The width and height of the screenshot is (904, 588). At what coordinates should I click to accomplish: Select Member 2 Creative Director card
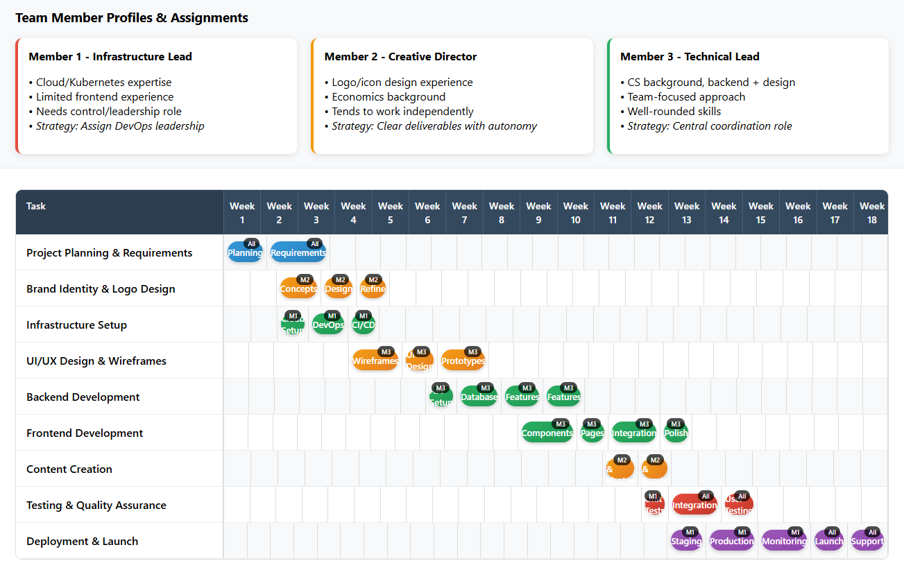[x=452, y=96]
